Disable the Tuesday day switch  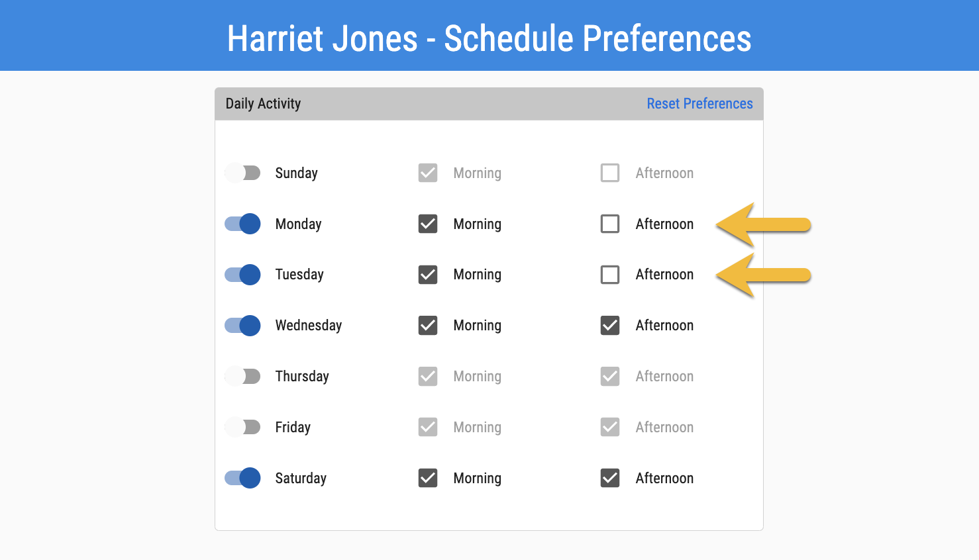tap(242, 274)
